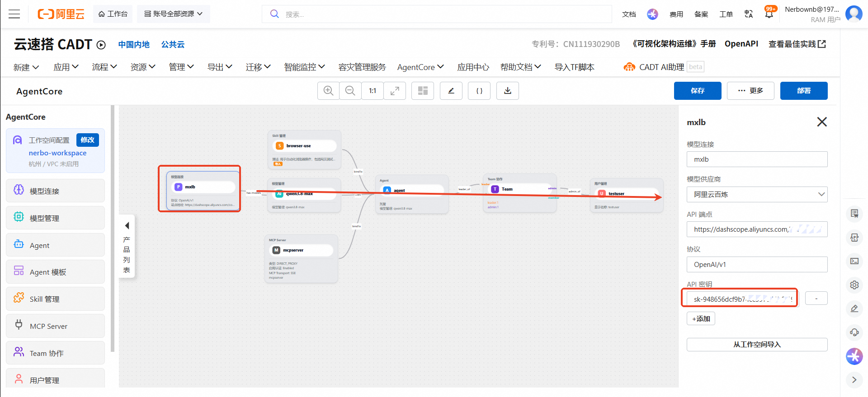
Task: Open the hamburger navigation menu
Action: click(x=14, y=14)
